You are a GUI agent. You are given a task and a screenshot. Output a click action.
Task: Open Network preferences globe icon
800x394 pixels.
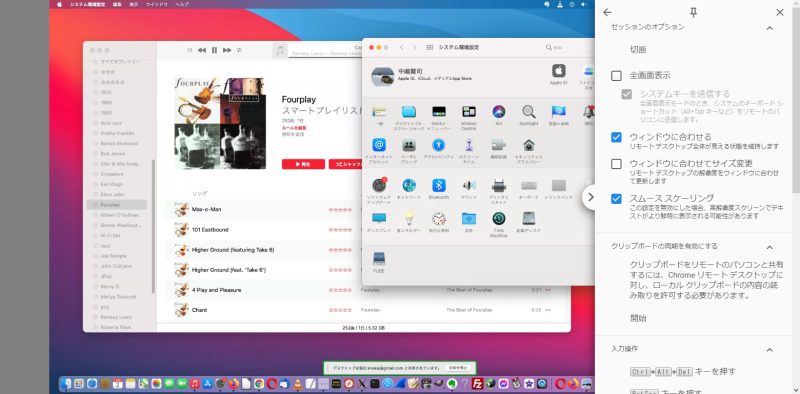[409, 185]
